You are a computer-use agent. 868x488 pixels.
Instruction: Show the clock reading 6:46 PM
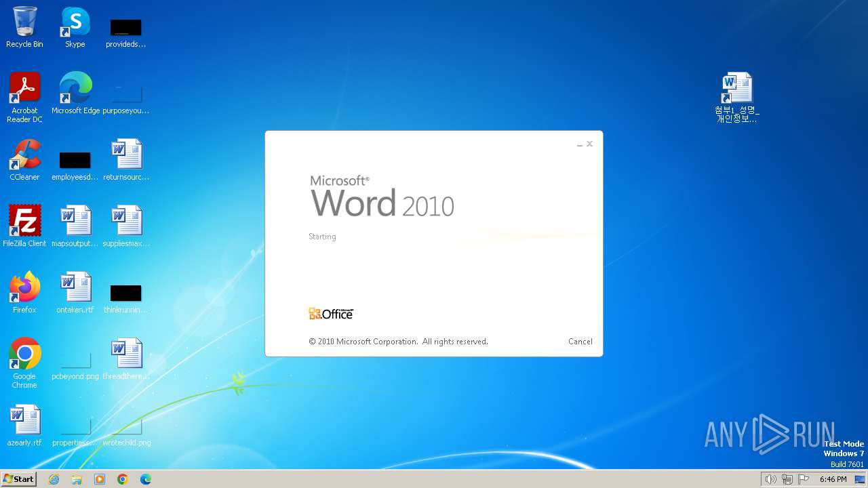click(833, 479)
